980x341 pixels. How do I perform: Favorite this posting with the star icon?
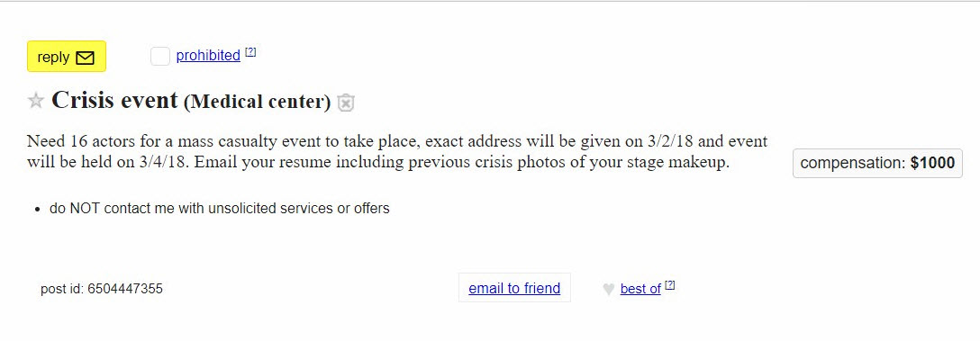coord(36,101)
